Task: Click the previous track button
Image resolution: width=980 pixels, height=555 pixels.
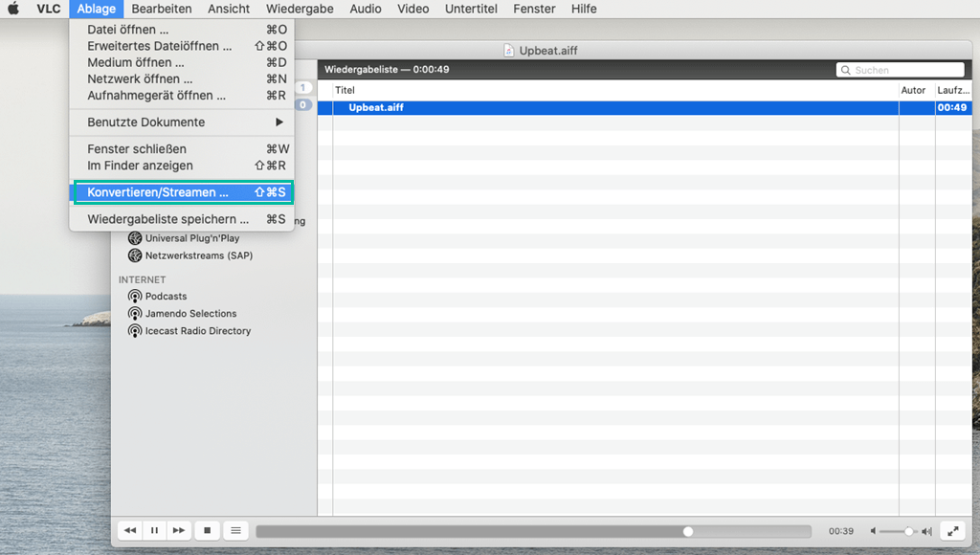Action: tap(130, 531)
